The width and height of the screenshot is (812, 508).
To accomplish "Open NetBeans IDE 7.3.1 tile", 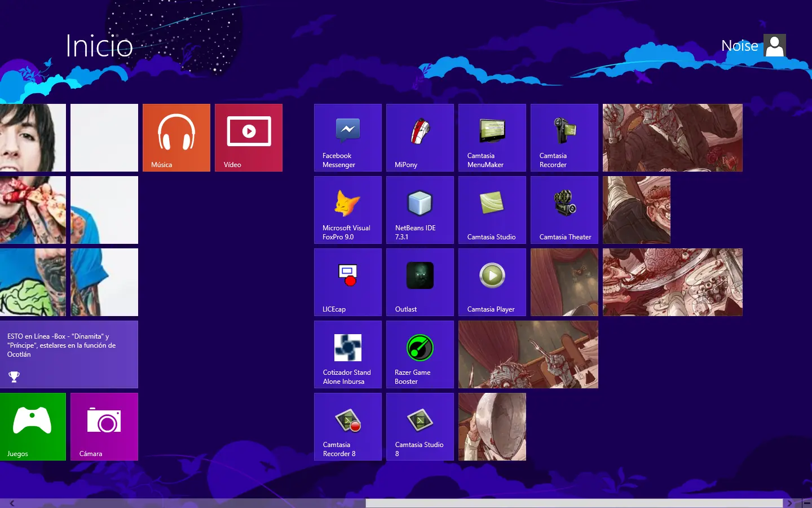I will [420, 210].
